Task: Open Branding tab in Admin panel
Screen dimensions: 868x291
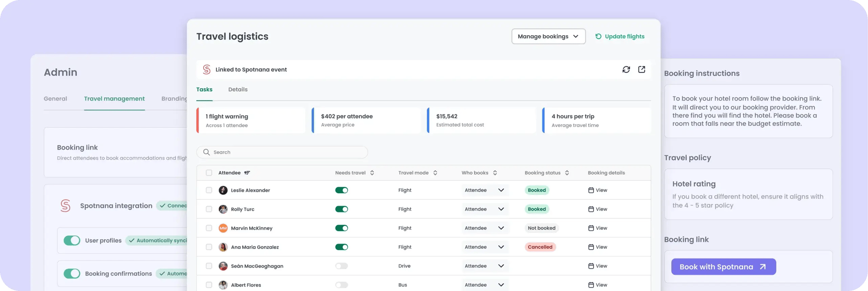Action: [x=174, y=99]
